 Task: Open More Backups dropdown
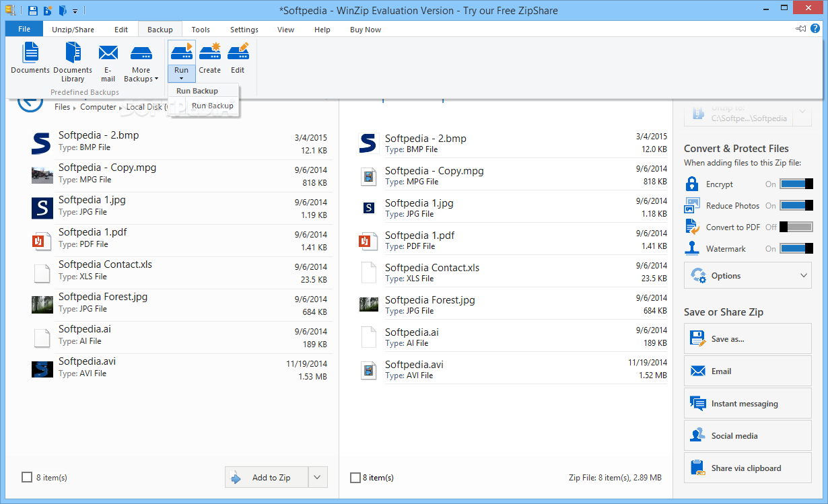click(x=141, y=63)
